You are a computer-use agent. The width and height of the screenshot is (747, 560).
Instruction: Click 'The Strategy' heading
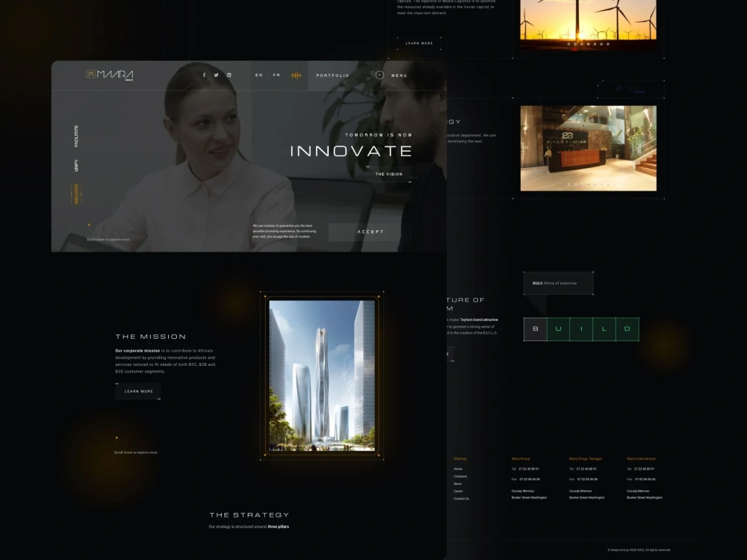(x=249, y=514)
